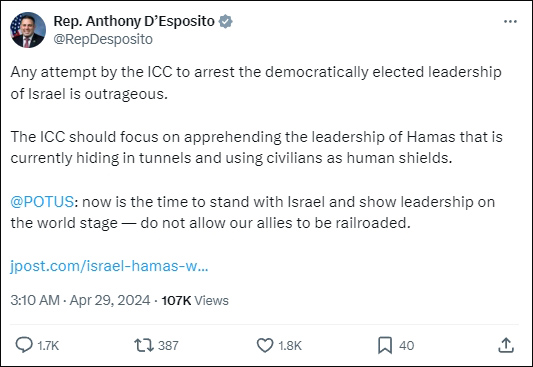Click the repost arrows icon
This screenshot has width=533, height=367.
(144, 345)
